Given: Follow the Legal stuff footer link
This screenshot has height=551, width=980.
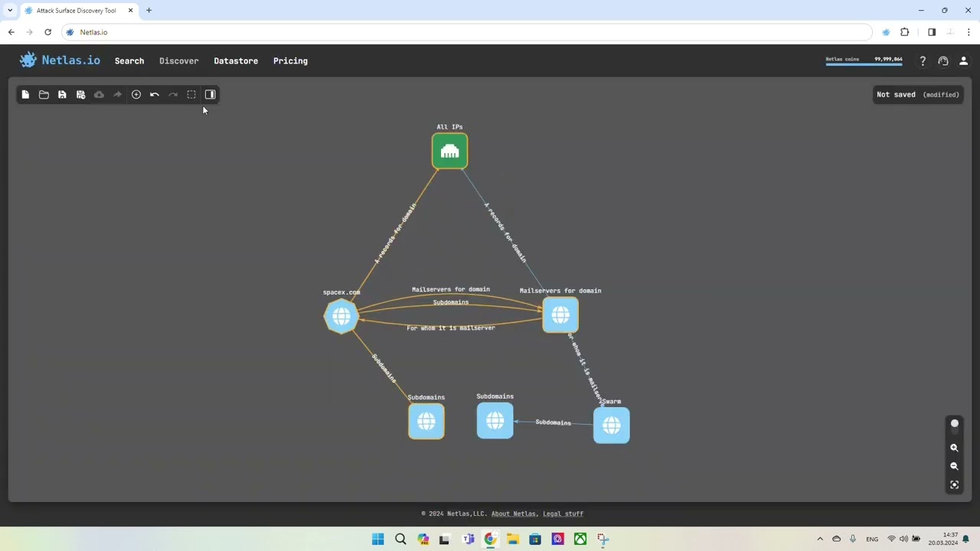Looking at the screenshot, I should (563, 514).
